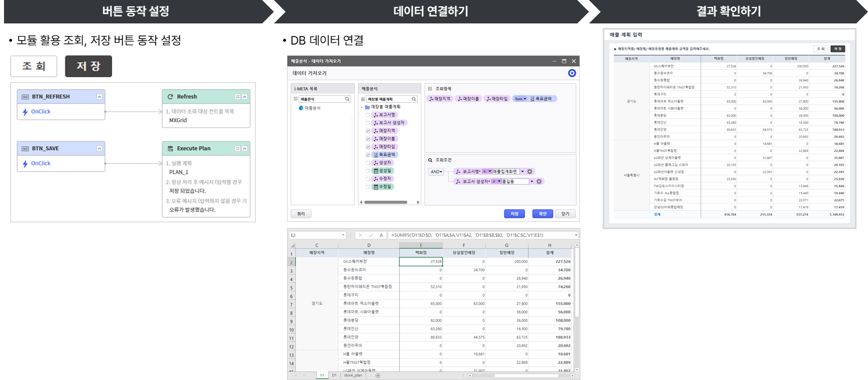Click the formula bar with SUMIFS
Image resolution: width=868 pixels, height=380 pixels.
click(x=483, y=235)
